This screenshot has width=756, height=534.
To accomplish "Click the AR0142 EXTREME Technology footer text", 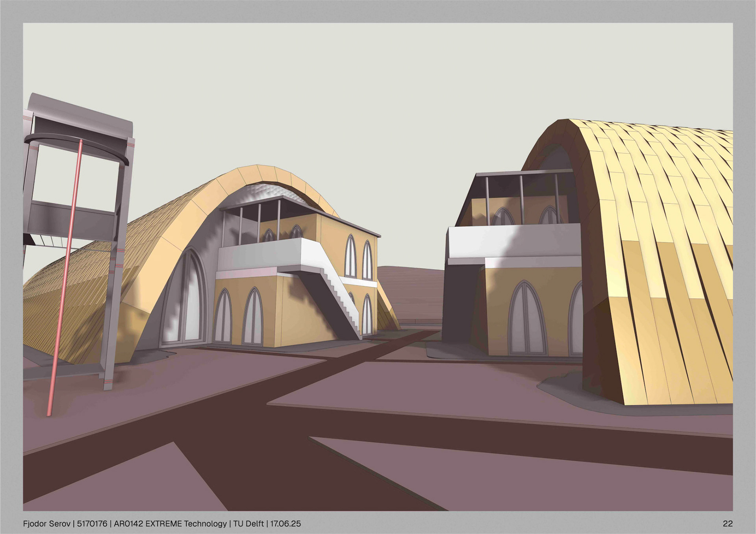I will (x=170, y=524).
